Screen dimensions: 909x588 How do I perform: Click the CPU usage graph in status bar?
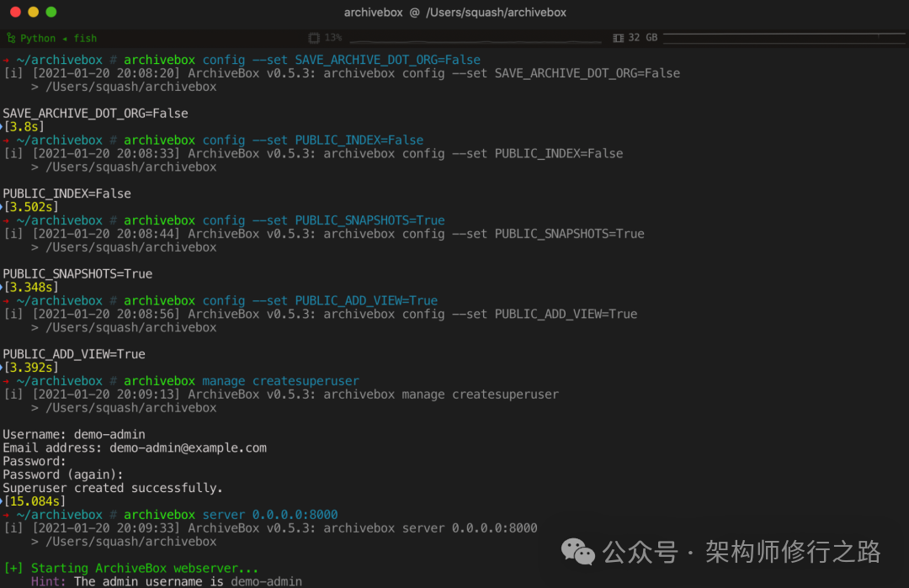point(471,39)
